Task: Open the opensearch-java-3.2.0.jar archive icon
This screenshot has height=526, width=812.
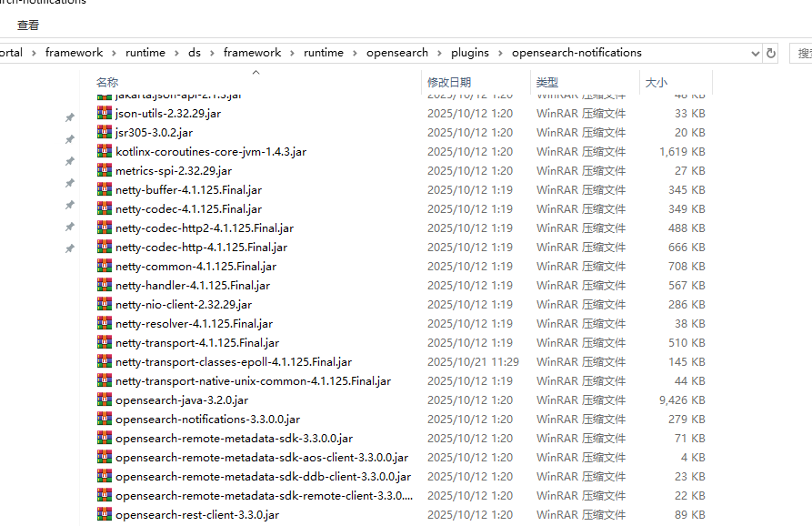Action: tap(104, 400)
